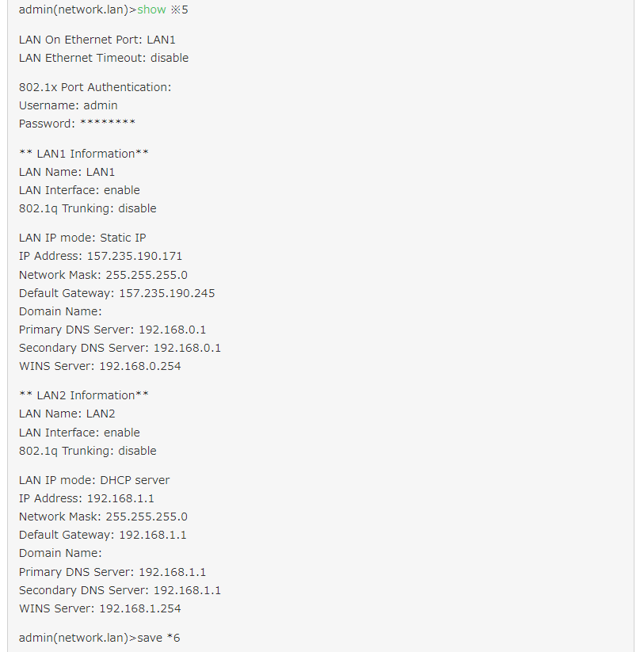Click the WINS Server 192.168.0.254 line
Viewport: 644px width, 652px height.
[100, 366]
